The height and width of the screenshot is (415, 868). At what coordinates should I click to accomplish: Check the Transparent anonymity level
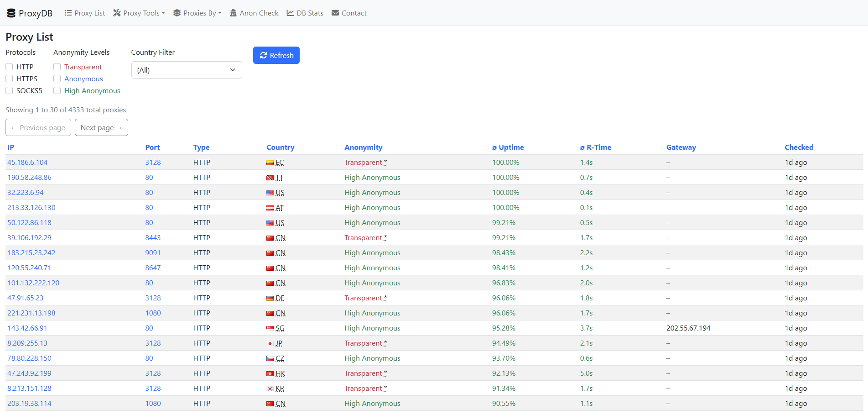[x=57, y=67]
